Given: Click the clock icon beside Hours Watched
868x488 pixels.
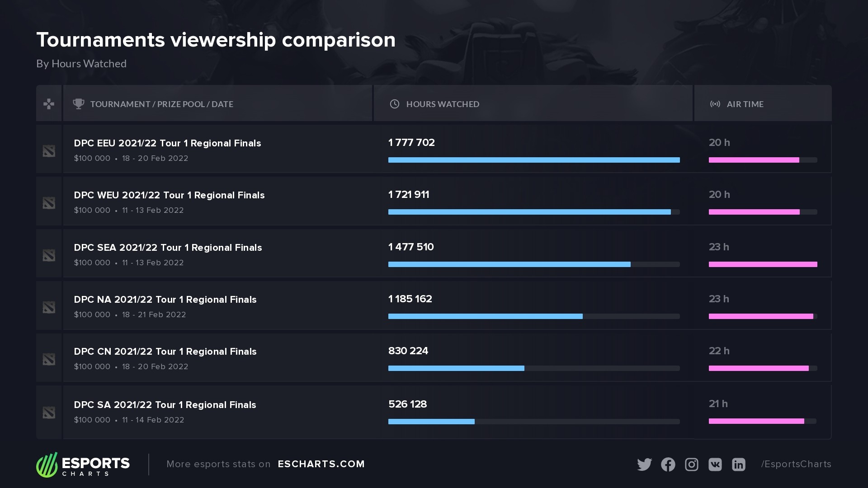Looking at the screenshot, I should (x=395, y=104).
